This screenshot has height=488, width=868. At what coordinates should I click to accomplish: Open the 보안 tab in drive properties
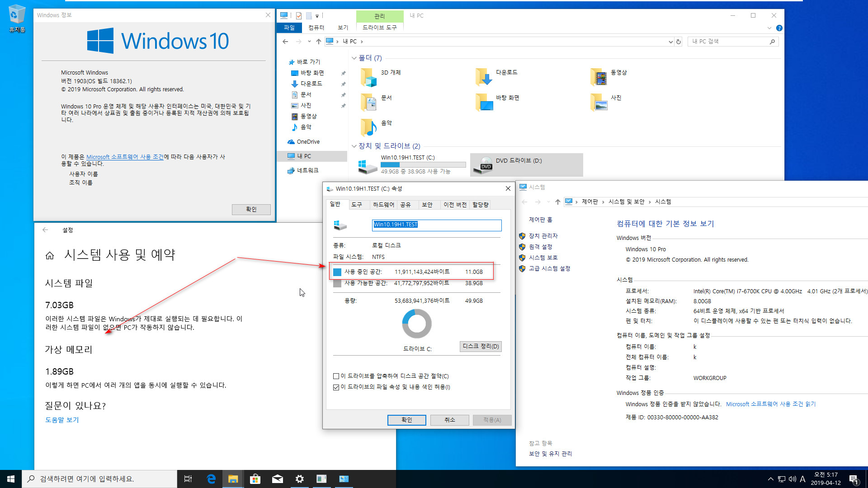coord(427,205)
